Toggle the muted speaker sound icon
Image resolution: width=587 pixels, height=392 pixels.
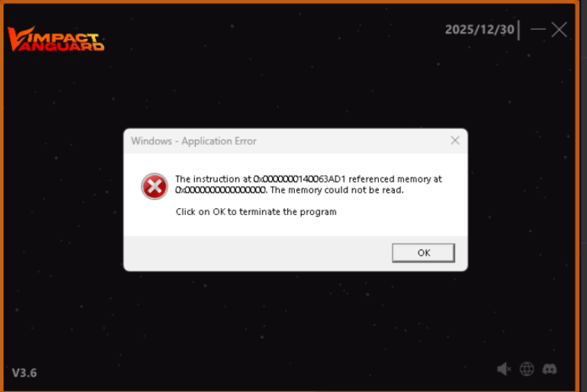tap(504, 369)
